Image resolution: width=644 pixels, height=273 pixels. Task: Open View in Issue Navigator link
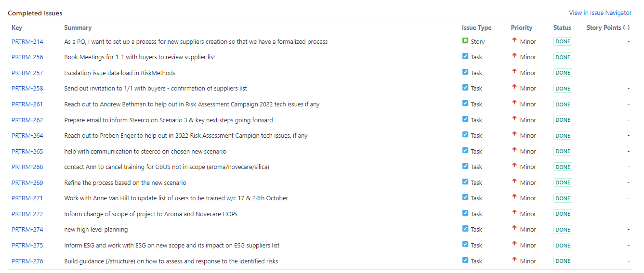coord(600,13)
